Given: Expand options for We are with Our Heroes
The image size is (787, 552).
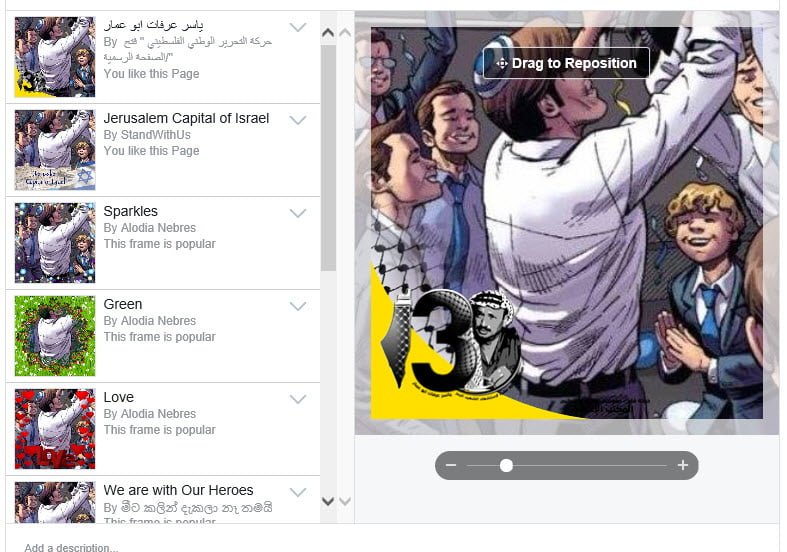Looking at the screenshot, I should pos(298,492).
